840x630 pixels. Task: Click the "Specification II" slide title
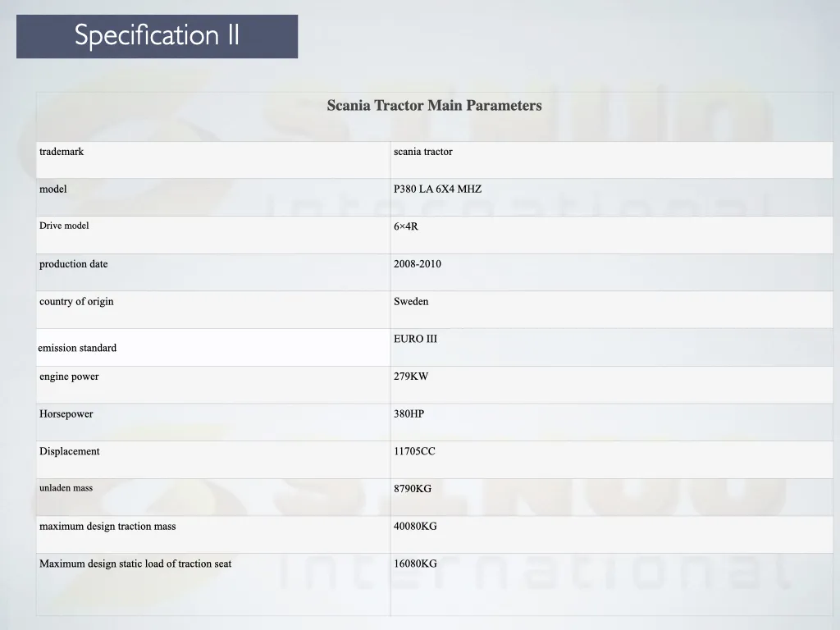pos(157,35)
